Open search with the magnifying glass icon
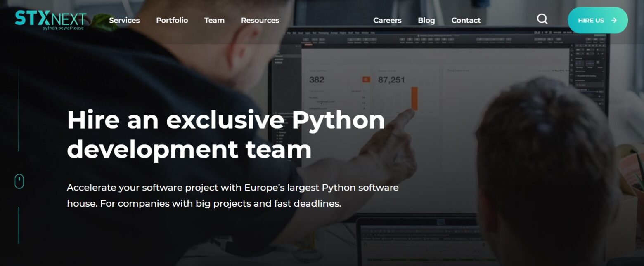 click(542, 19)
